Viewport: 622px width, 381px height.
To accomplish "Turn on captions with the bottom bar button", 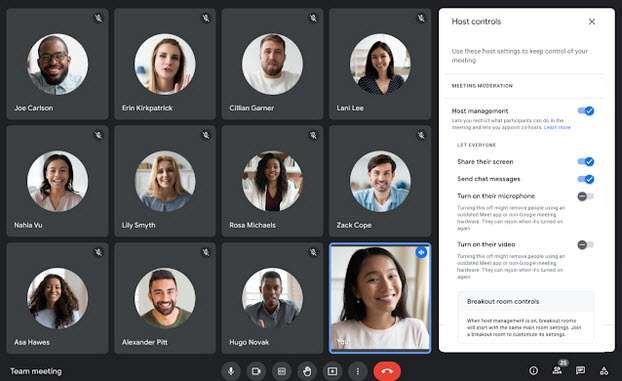I will point(282,371).
